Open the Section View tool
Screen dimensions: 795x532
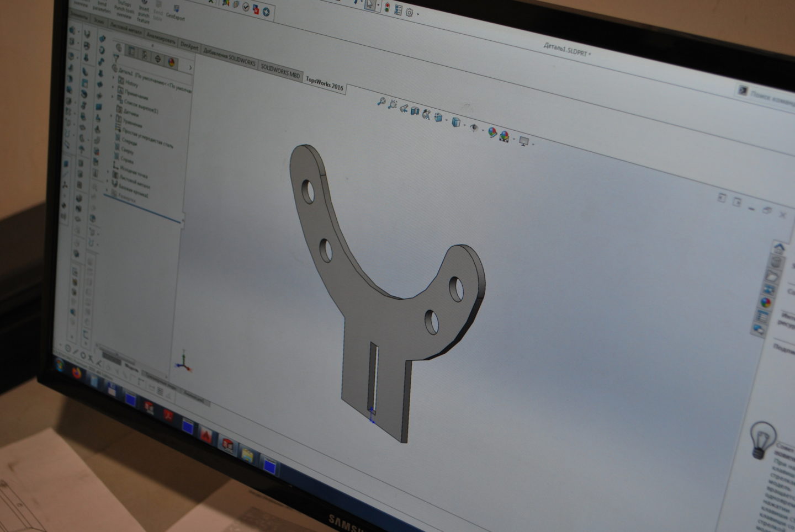coord(415,111)
